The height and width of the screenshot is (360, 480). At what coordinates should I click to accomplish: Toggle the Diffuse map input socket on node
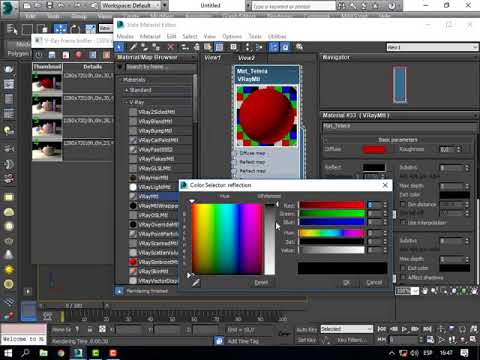[x=234, y=153]
